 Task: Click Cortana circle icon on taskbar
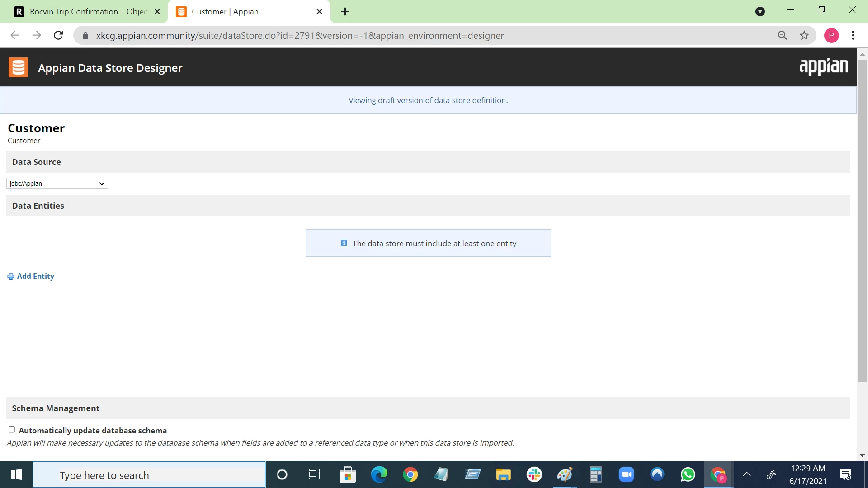[x=282, y=474]
